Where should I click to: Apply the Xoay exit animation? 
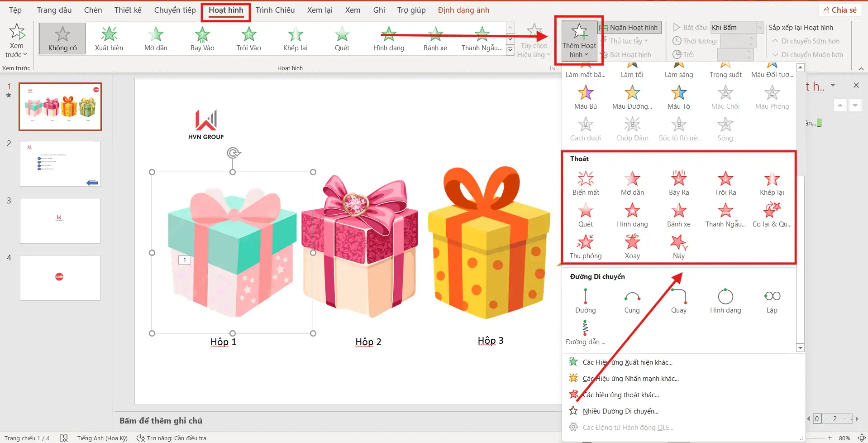632,246
